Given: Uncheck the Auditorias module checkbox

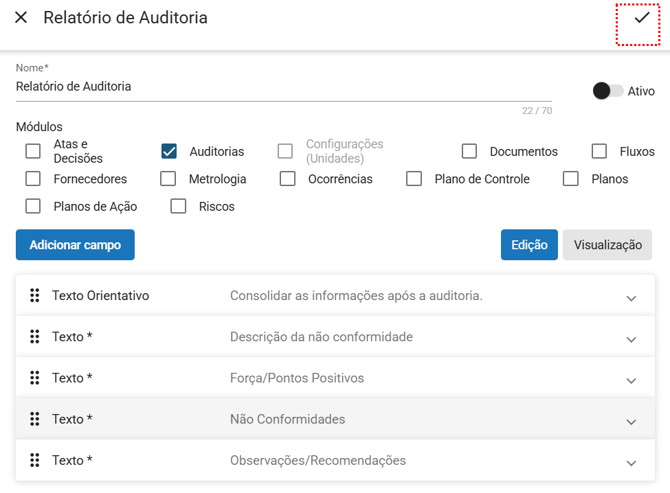Looking at the screenshot, I should coord(169,152).
